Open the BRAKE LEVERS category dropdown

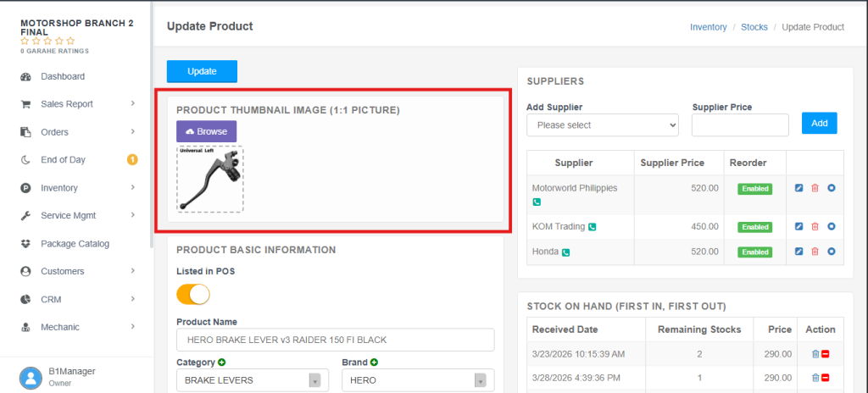point(253,380)
